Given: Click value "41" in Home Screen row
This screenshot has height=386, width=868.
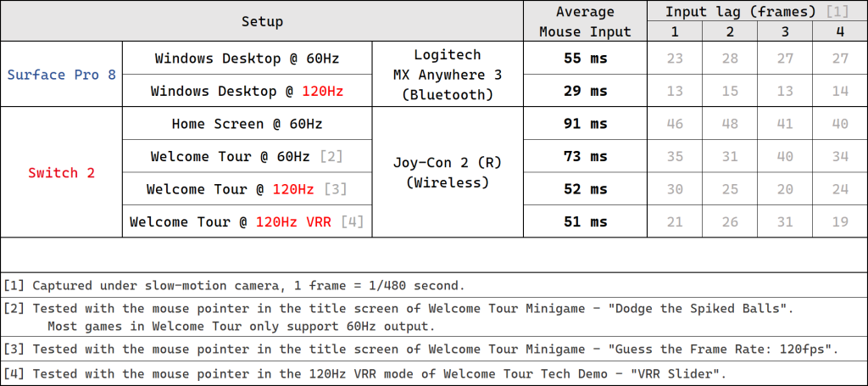Looking at the screenshot, I should click(785, 124).
